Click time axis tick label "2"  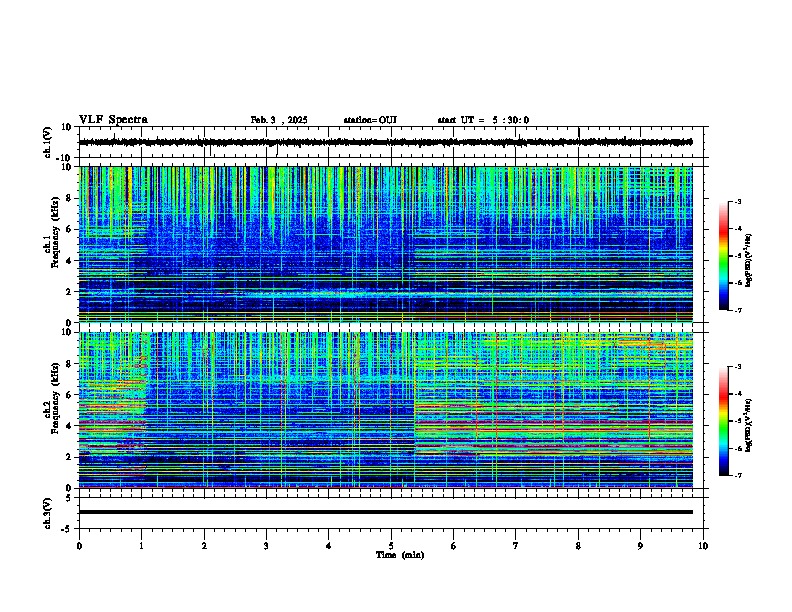[x=204, y=546]
